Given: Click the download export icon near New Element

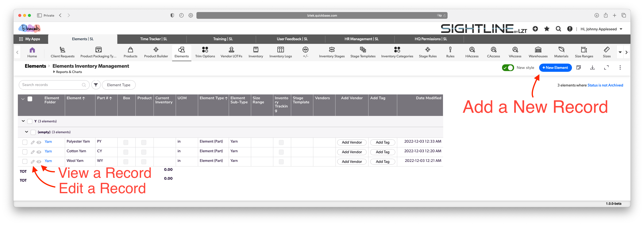Looking at the screenshot, I should (x=592, y=67).
